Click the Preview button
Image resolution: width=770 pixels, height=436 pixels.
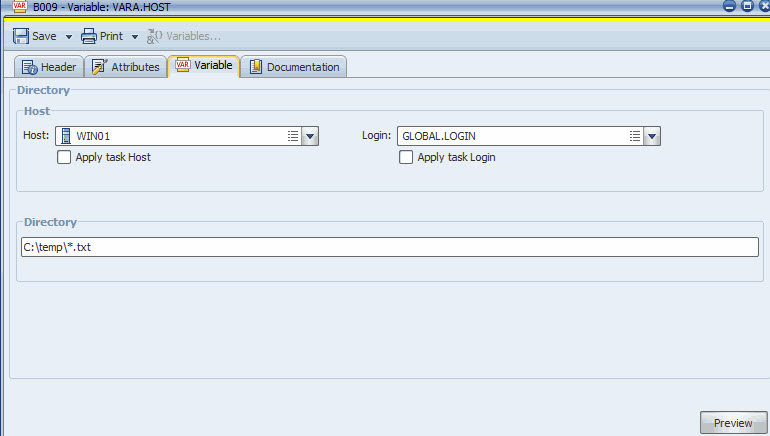(x=733, y=423)
